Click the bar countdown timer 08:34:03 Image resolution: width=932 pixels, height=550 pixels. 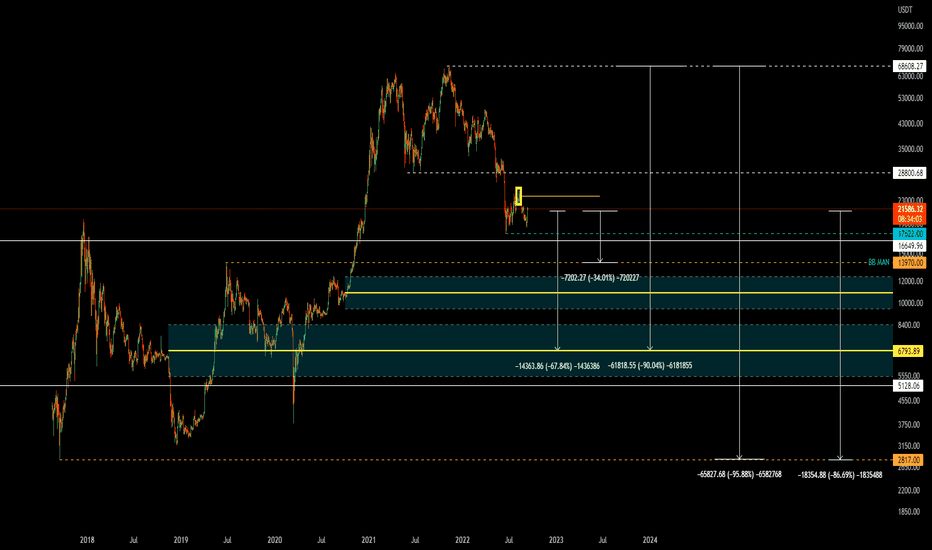click(x=909, y=219)
